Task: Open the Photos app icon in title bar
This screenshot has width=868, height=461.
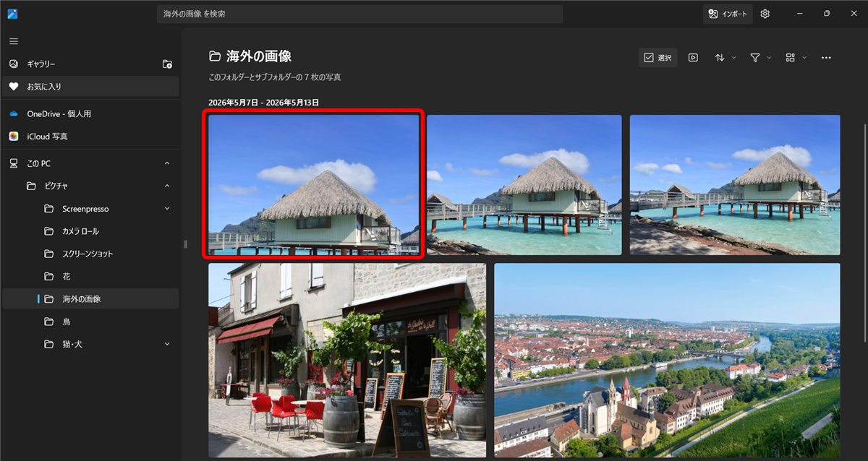Action: tap(13, 14)
